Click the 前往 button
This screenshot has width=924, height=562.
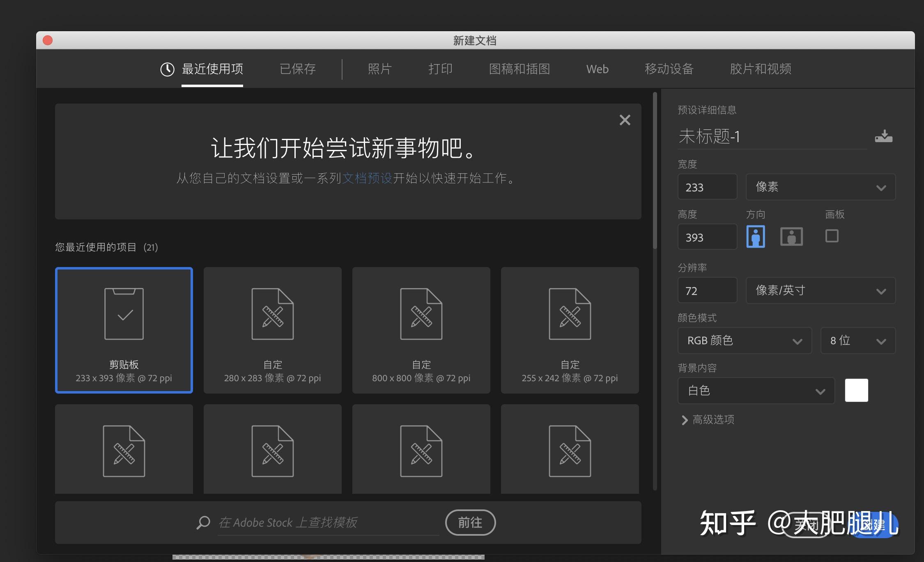[470, 523]
